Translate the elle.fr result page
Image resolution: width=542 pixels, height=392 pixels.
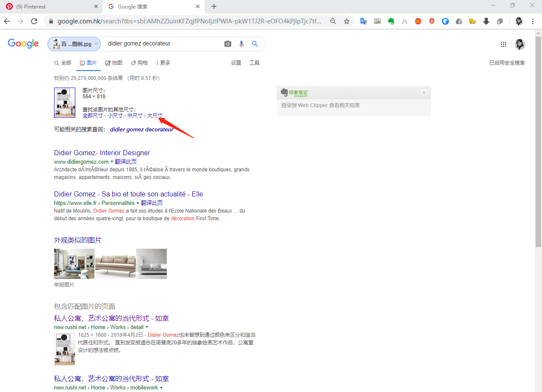152,203
